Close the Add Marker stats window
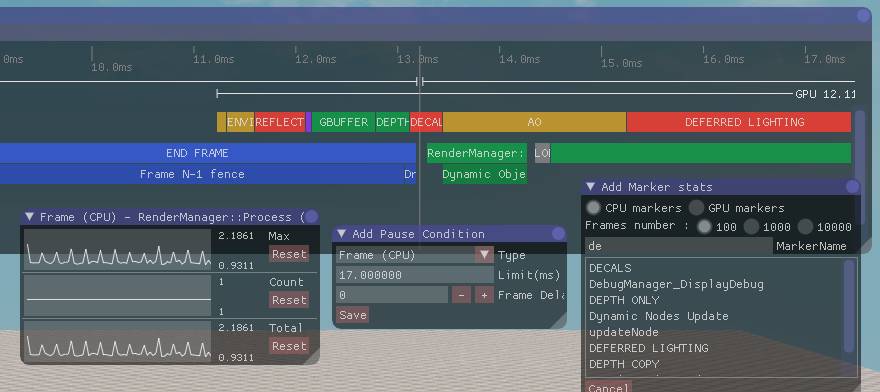Image resolution: width=880 pixels, height=392 pixels. tap(852, 186)
